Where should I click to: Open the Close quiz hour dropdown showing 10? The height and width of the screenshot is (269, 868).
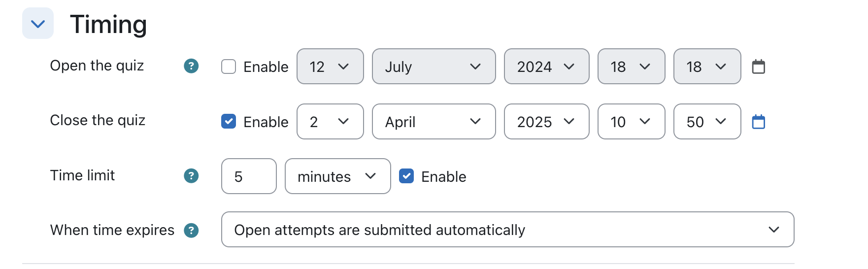[632, 122]
